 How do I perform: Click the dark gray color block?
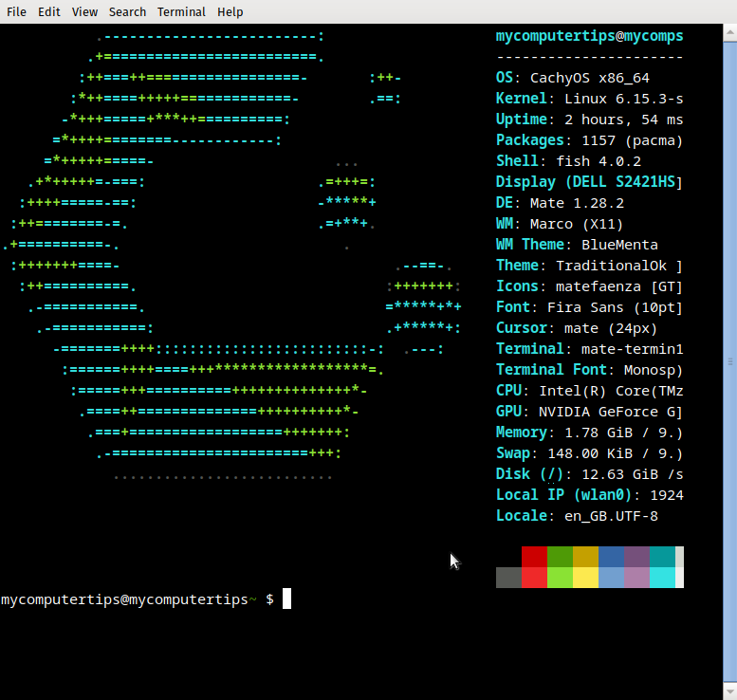508,578
